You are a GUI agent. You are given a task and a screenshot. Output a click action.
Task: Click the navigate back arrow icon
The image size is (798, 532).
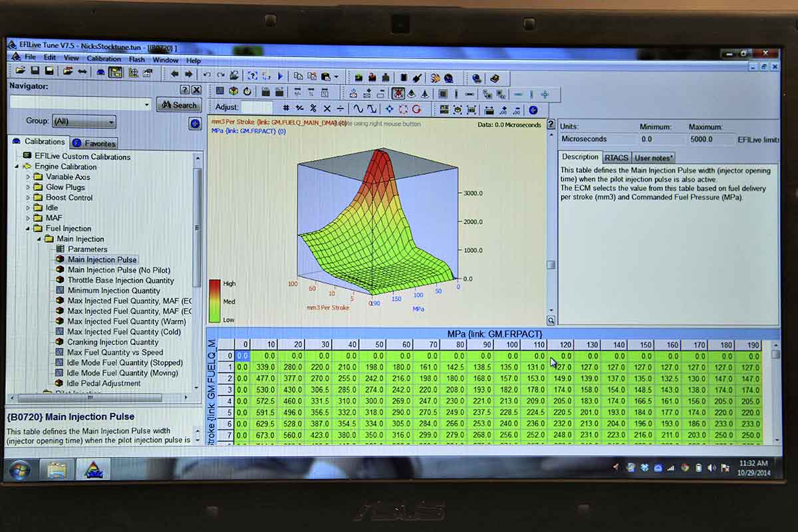[x=174, y=74]
